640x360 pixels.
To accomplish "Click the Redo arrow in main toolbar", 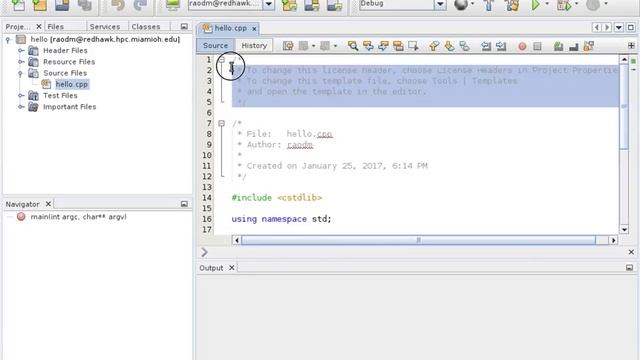I will pyautogui.click(x=140, y=5).
